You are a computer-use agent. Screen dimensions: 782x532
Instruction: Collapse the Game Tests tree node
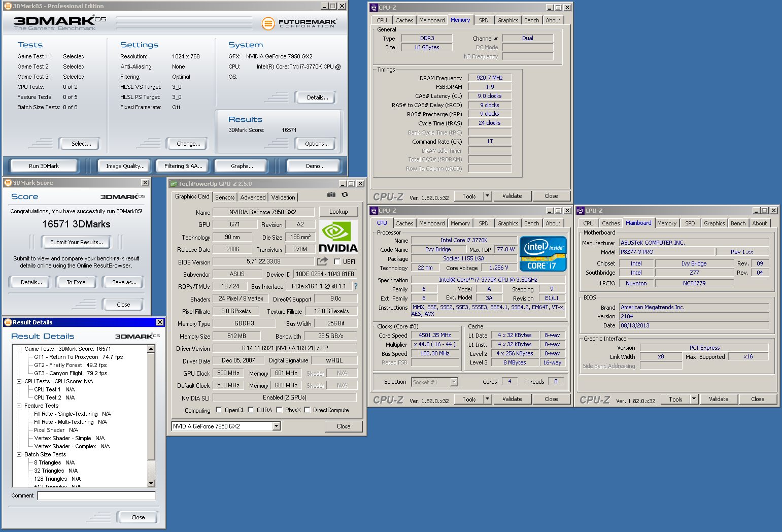click(x=19, y=349)
